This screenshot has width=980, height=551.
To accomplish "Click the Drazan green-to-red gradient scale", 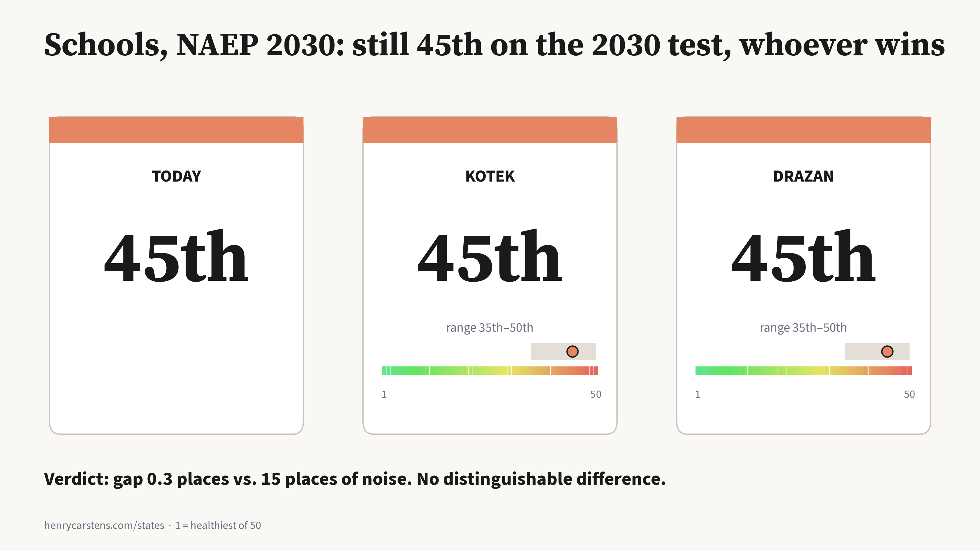I will point(804,370).
